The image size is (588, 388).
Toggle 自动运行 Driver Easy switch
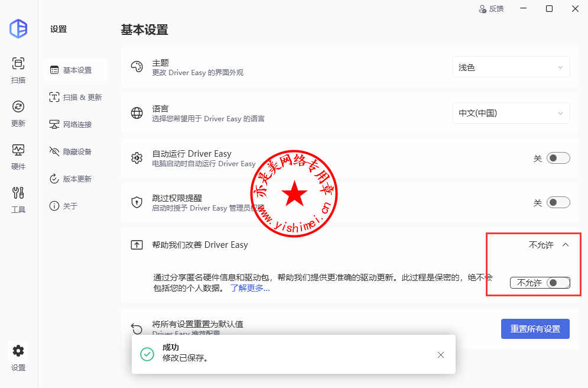tap(558, 158)
